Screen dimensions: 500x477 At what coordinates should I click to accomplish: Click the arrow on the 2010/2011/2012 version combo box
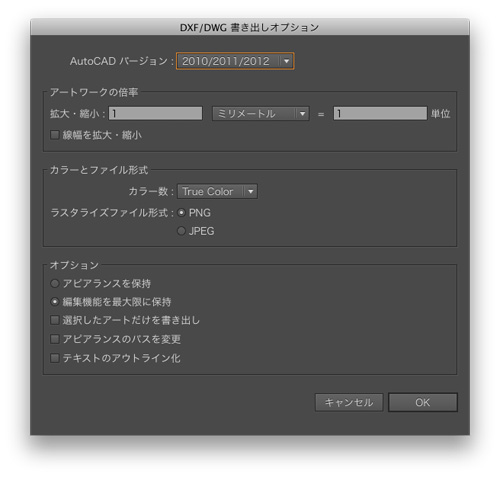click(x=286, y=61)
